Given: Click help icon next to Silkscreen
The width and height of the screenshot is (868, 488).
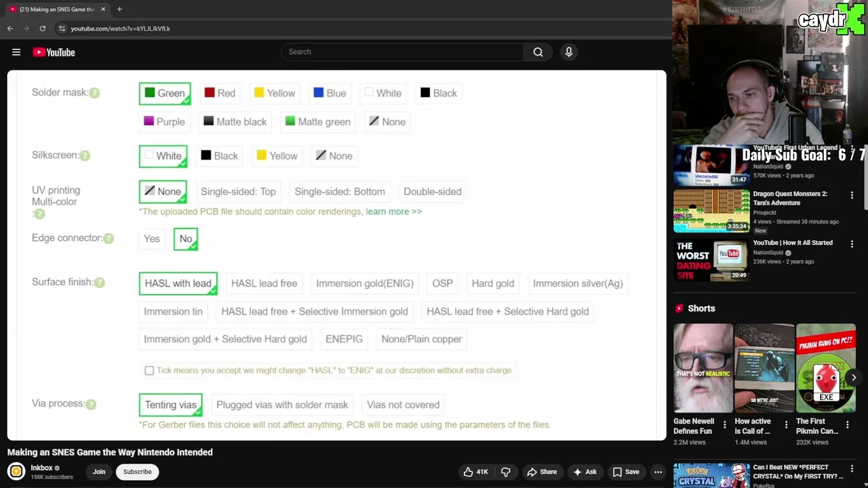Looking at the screenshot, I should tap(85, 156).
